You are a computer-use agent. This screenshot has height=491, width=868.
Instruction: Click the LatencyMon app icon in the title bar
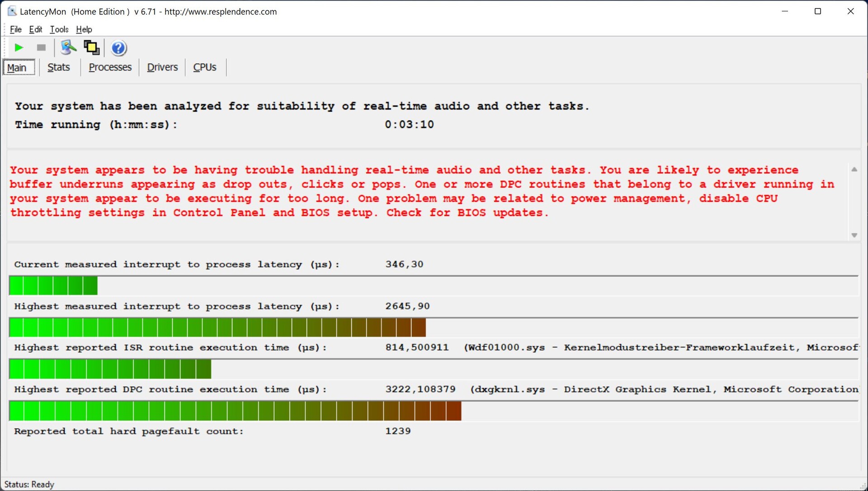click(x=12, y=11)
